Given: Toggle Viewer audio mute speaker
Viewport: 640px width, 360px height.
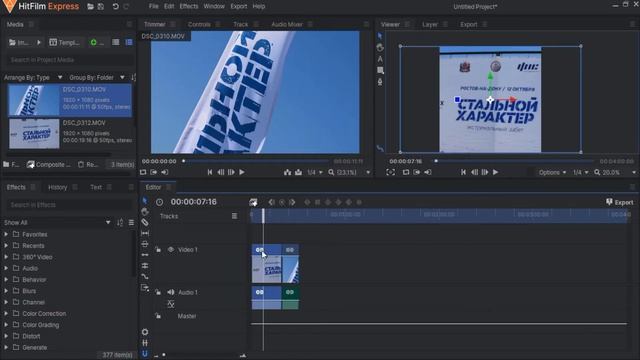Looking at the screenshot, I should coord(427,172).
